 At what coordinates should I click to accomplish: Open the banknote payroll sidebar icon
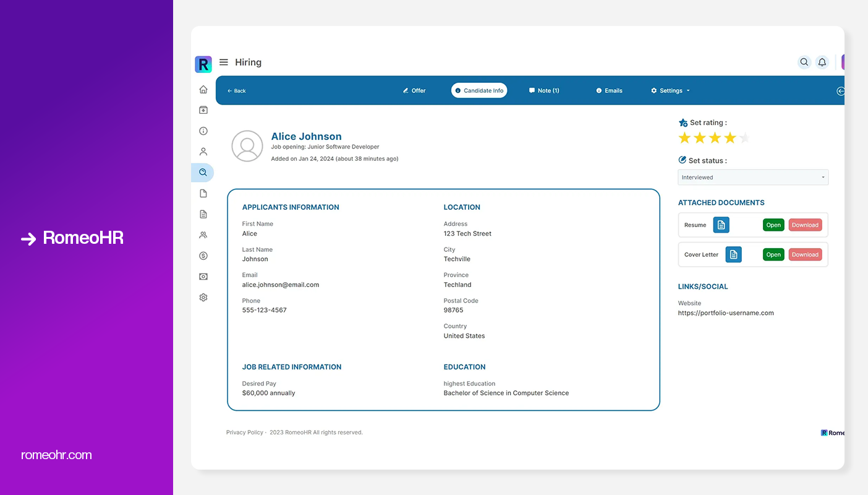point(203,277)
